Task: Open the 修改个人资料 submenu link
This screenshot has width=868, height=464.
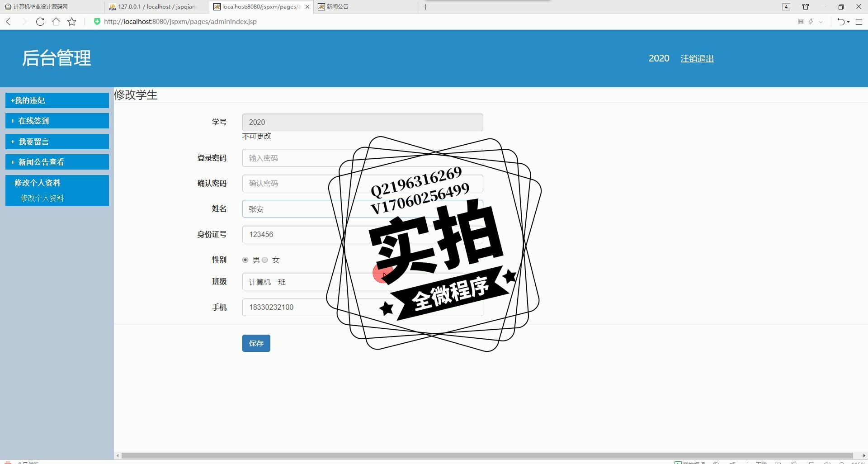Action: [x=42, y=198]
